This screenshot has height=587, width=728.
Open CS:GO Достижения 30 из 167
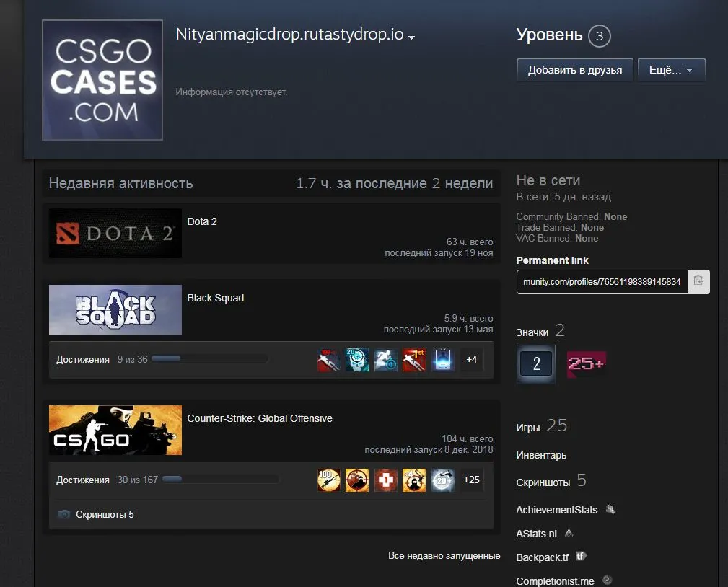coord(107,480)
